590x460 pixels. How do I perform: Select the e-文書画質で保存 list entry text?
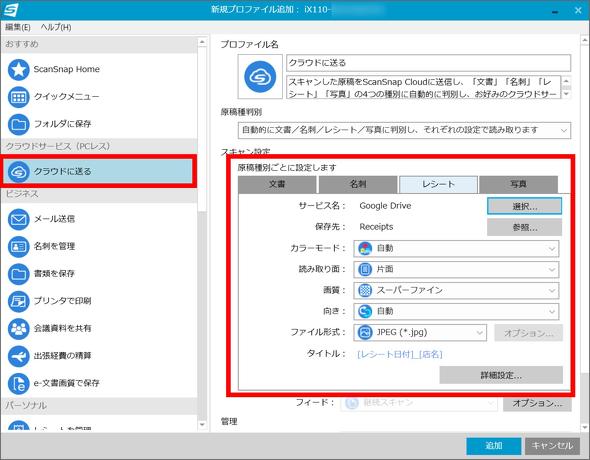[x=67, y=383]
